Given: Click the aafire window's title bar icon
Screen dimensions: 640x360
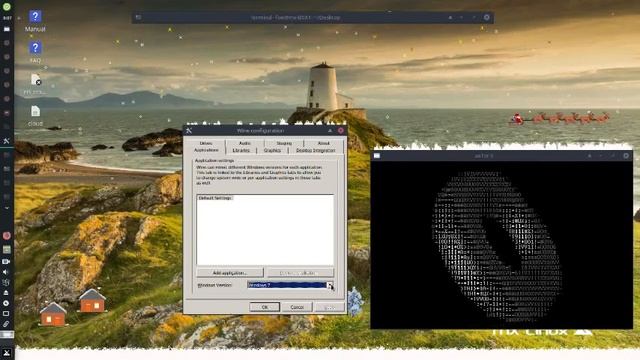Looking at the screenshot, I should pyautogui.click(x=377, y=156).
